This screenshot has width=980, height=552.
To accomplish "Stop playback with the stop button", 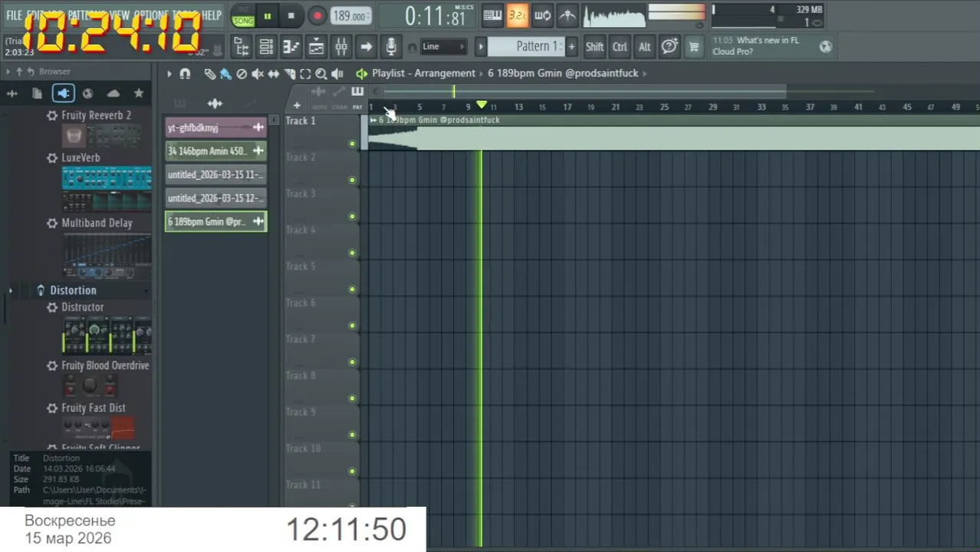I will [x=291, y=15].
